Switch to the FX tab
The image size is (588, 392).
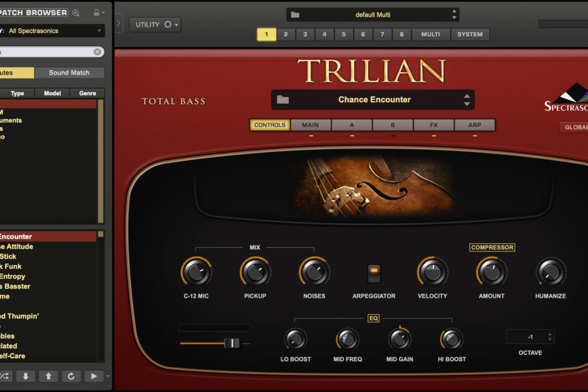434,125
